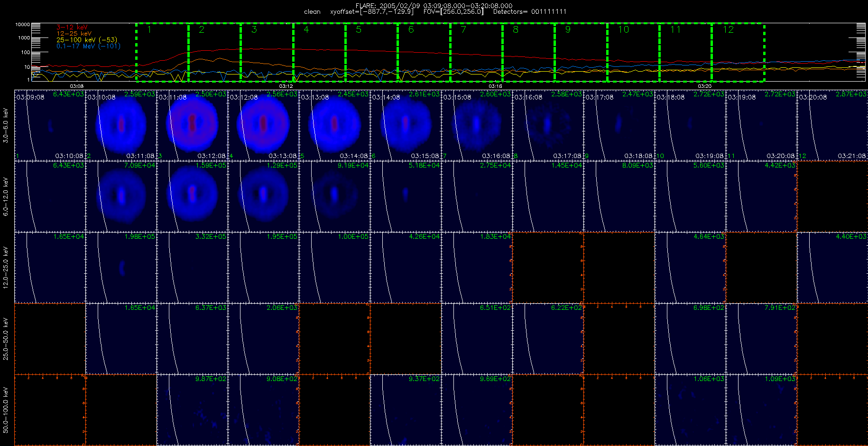
Task: Open the 12.0-25.0 keV image labeled 1.98E+05
Action: click(121, 268)
